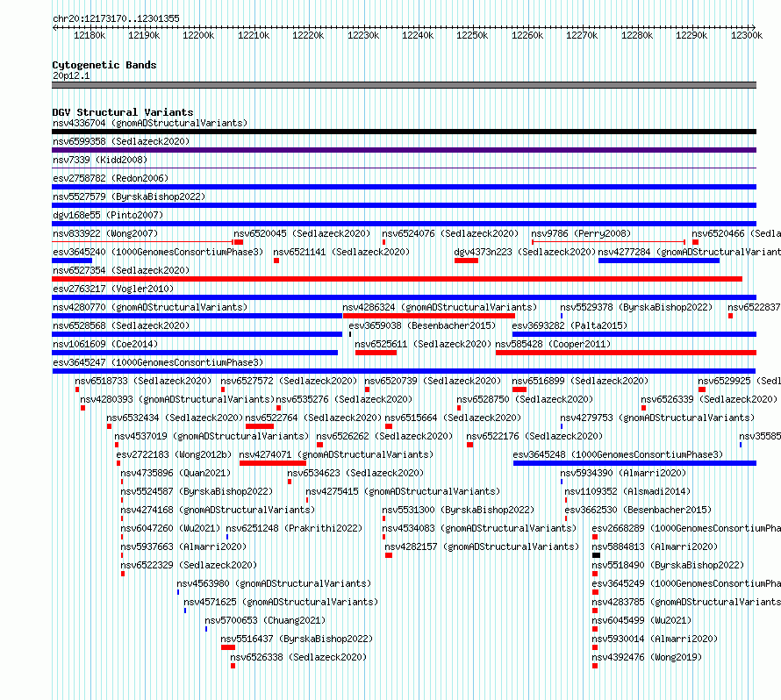Screen dimensions: 781x700
Task: Open nsv585428 (Cooper2011) label
Action: [553, 344]
